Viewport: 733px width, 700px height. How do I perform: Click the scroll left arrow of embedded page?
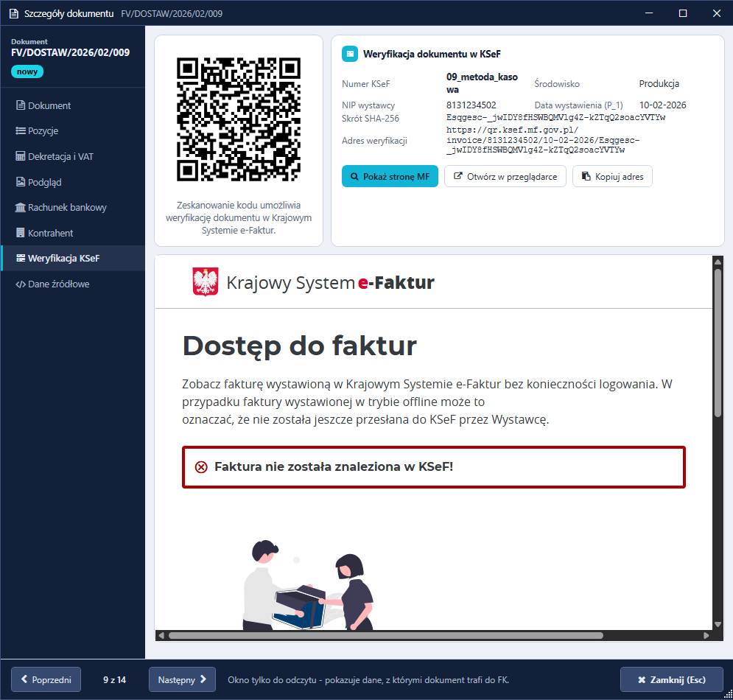[161, 635]
